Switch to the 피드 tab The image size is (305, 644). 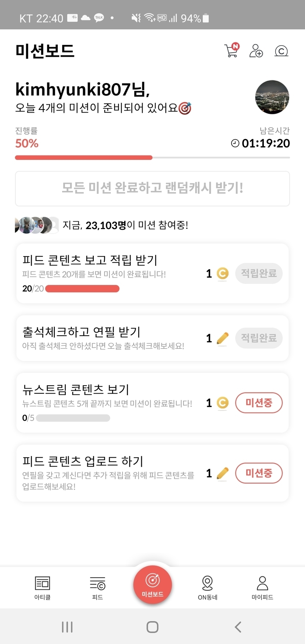[97, 587]
